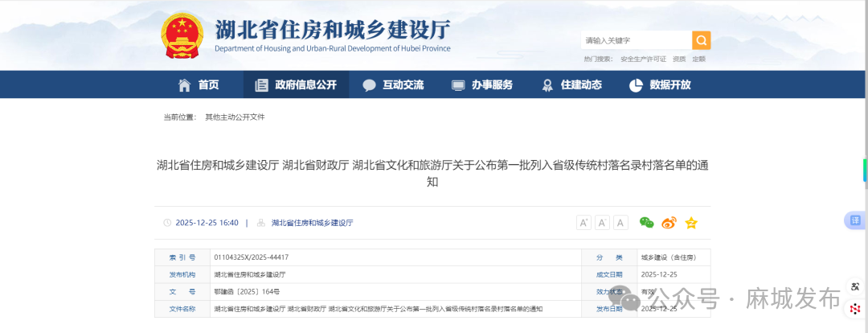Share article via QZone star icon
The image size is (868, 333).
(691, 223)
